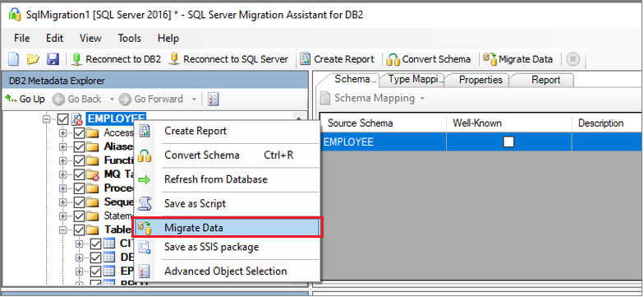This screenshot has height=297, width=644.
Task: Click Convert Schema in the toolbar
Action: click(429, 59)
